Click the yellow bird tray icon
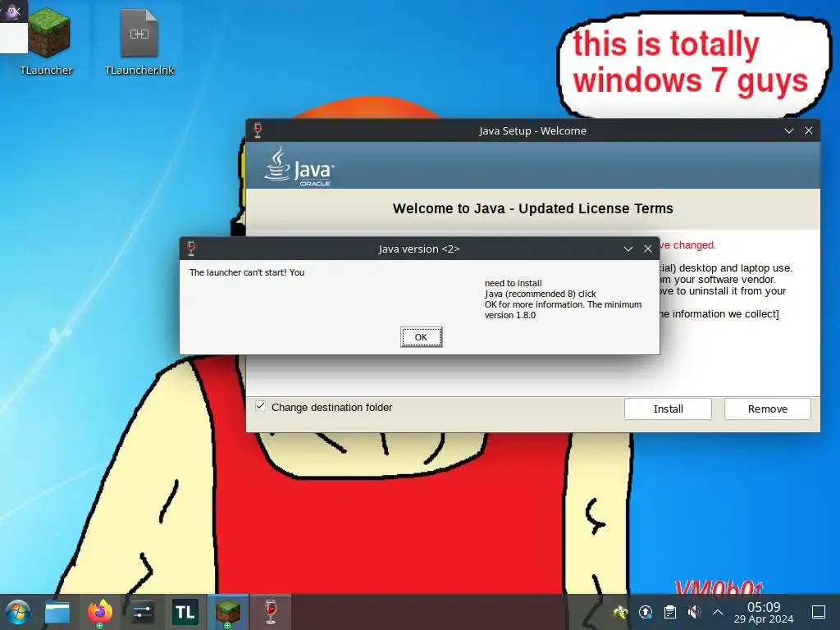Screen dimensions: 840x630 621,612
